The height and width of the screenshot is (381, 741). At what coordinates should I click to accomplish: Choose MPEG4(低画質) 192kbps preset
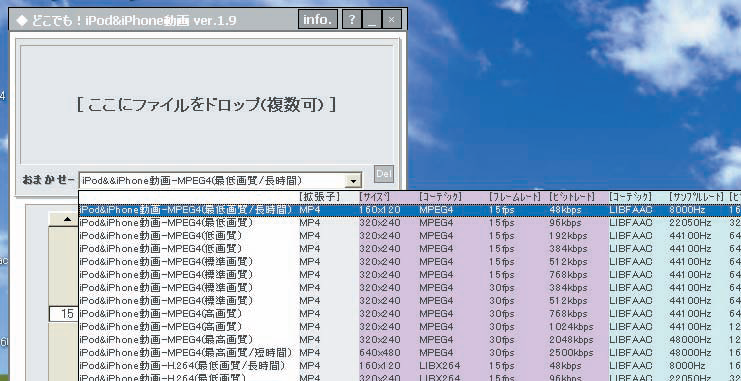point(410,235)
